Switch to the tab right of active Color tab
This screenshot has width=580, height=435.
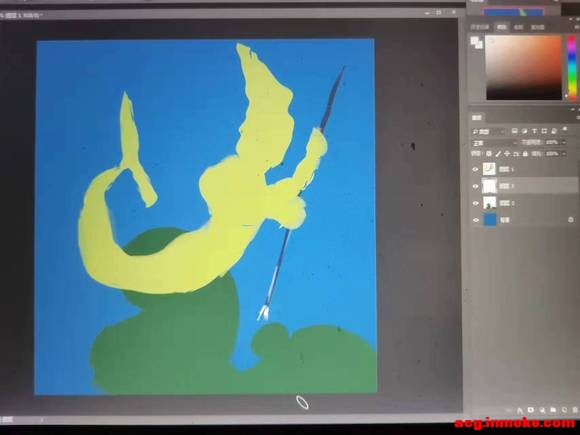click(519, 27)
